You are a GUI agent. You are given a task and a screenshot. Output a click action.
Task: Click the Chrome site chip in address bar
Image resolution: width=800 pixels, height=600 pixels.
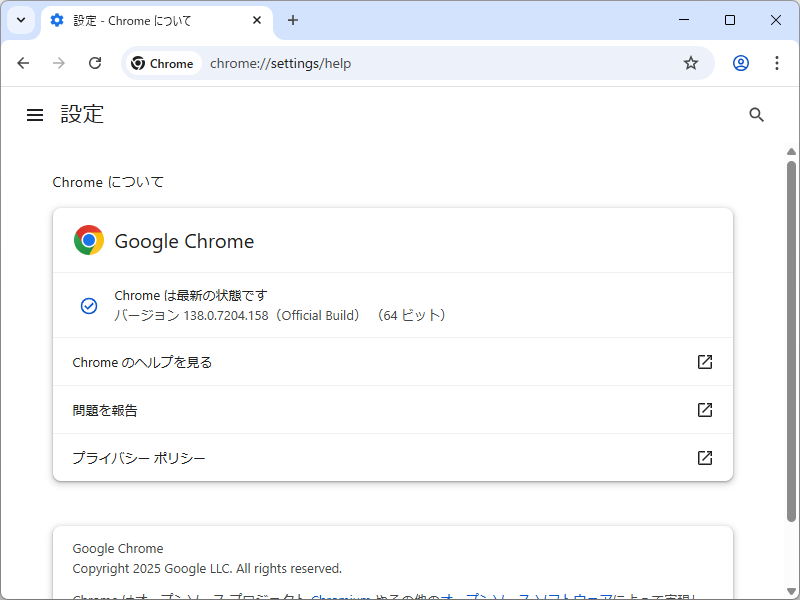[x=163, y=63]
